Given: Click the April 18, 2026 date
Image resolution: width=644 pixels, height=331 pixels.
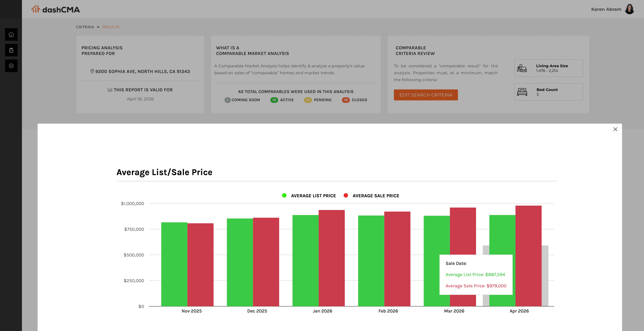Looking at the screenshot, I should 140,99.
